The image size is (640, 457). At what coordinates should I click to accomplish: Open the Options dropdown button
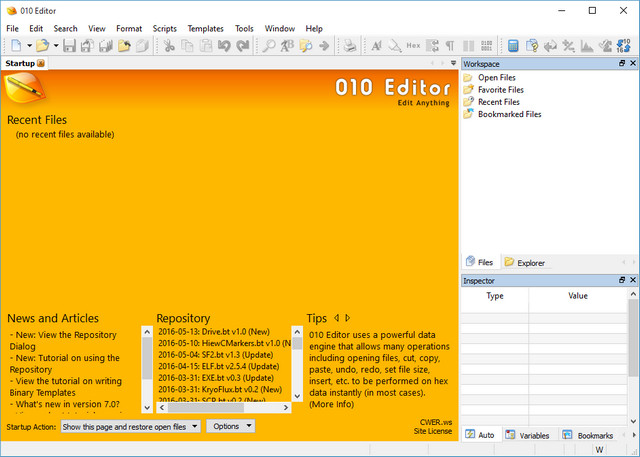[x=231, y=427]
